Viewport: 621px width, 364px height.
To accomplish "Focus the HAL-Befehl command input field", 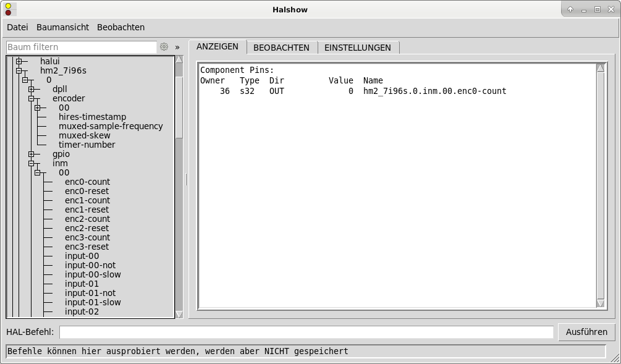I will point(306,332).
